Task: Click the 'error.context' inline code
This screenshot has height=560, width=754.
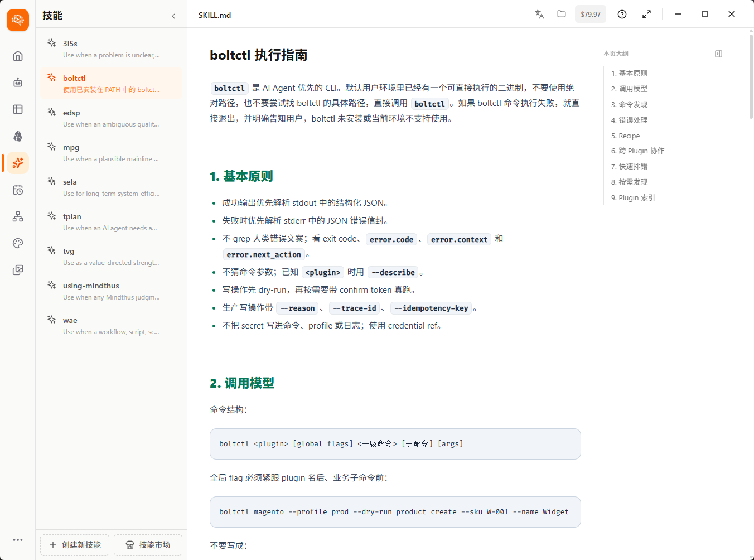Action: pos(459,240)
